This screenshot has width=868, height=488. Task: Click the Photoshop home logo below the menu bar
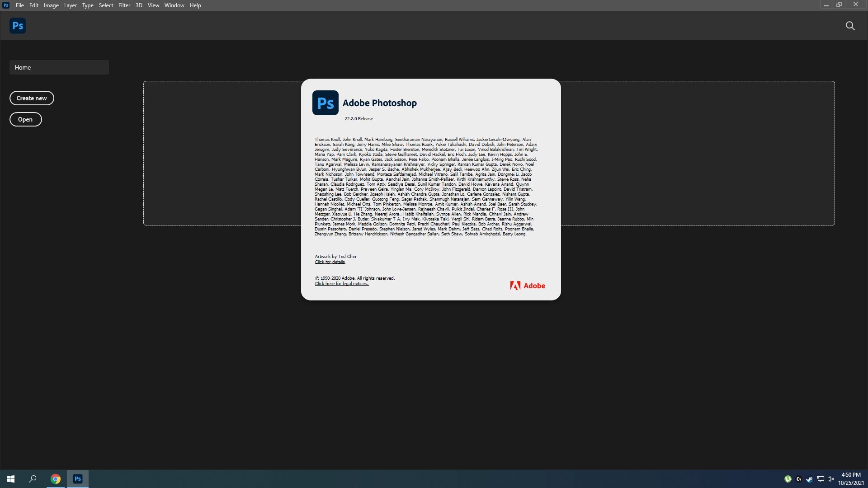(18, 26)
